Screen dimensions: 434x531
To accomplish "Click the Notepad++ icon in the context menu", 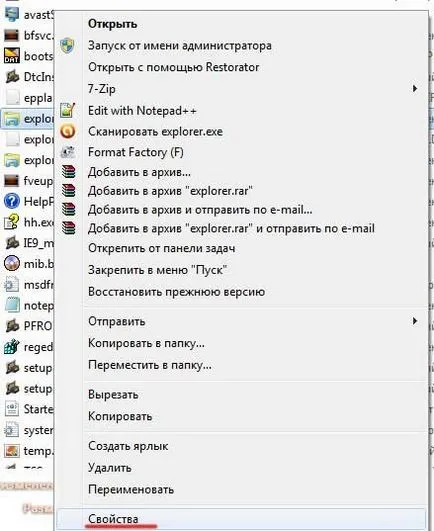I will (67, 110).
